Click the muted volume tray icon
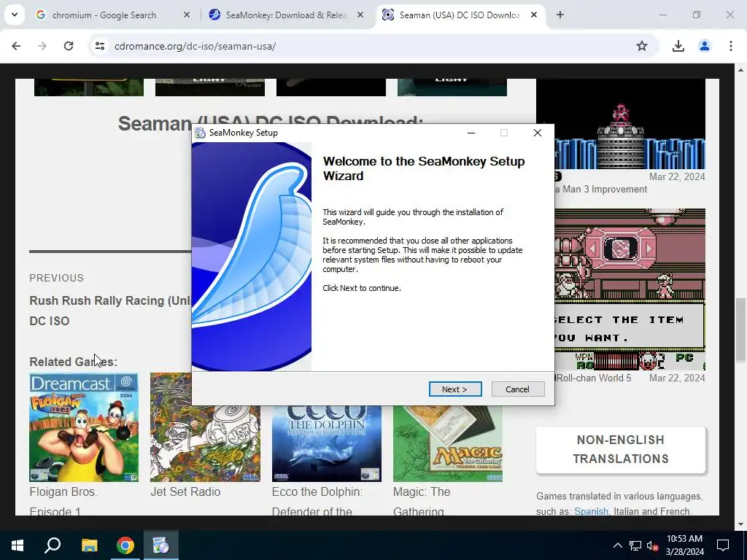 coord(653,545)
